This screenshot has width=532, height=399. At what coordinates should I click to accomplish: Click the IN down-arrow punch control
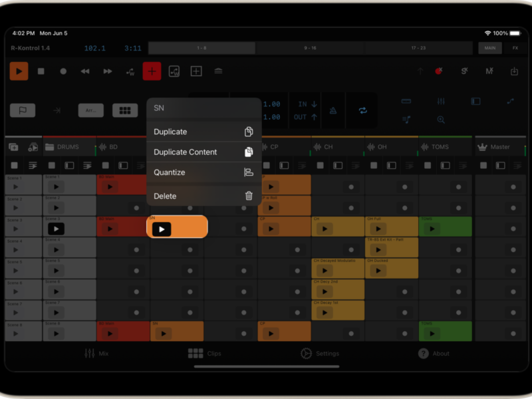308,104
